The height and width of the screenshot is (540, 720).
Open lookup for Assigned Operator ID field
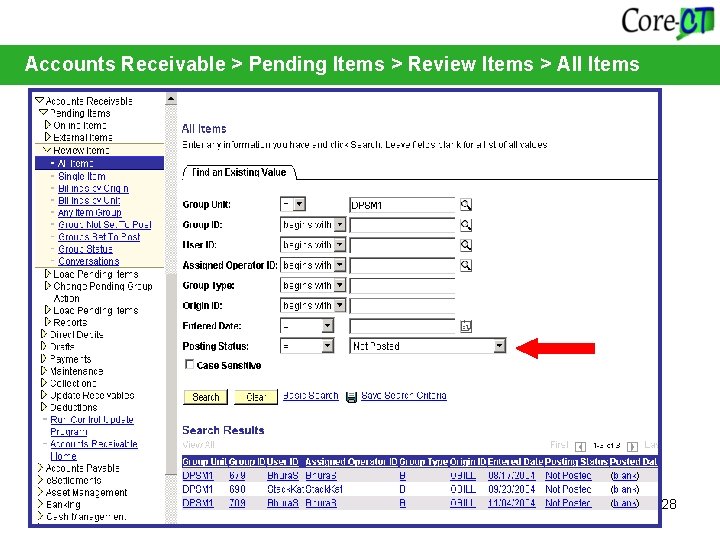(466, 265)
